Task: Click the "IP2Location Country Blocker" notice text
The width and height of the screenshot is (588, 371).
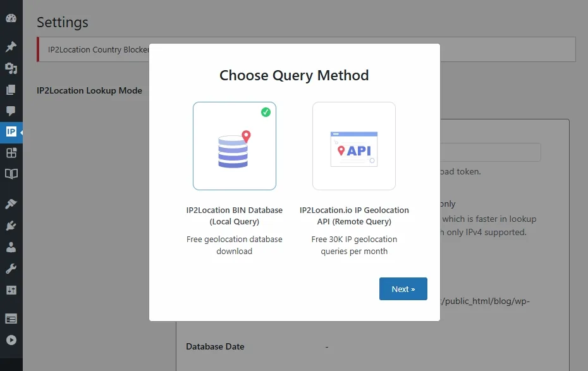Action: tap(98, 49)
